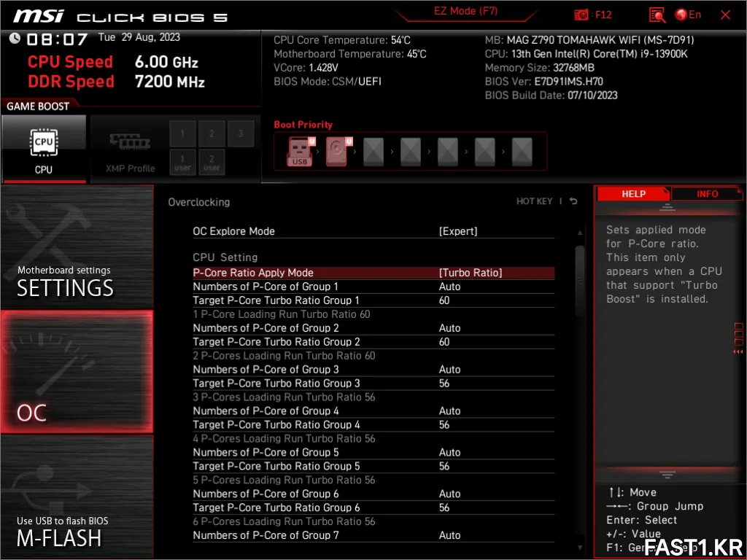Select XMP user profile 2
747x560 pixels.
tap(212, 163)
